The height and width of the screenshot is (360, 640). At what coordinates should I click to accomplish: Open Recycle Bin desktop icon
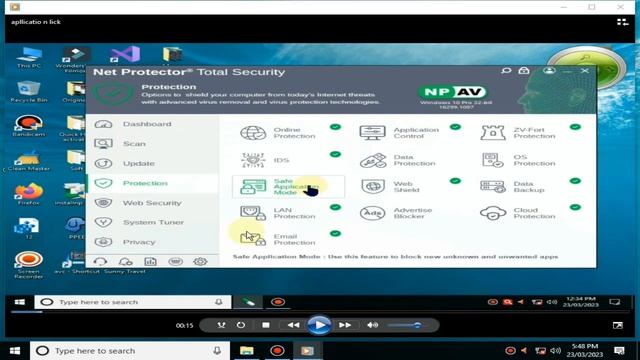click(x=29, y=91)
